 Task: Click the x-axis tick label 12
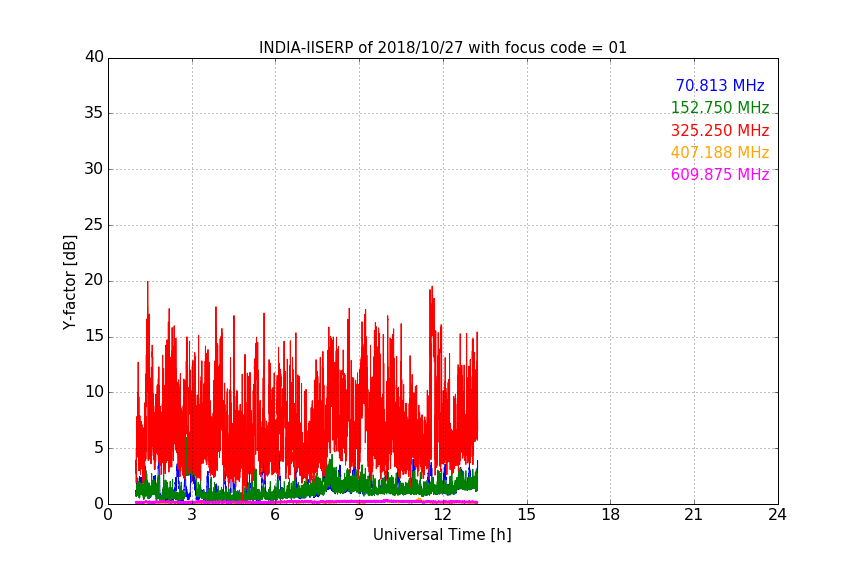coord(442,515)
